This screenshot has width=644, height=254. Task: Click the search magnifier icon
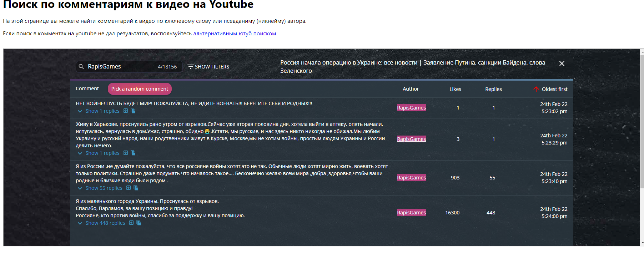click(81, 67)
